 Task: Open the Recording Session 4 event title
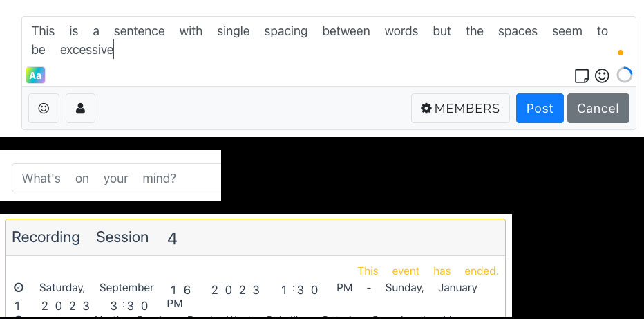[95, 237]
